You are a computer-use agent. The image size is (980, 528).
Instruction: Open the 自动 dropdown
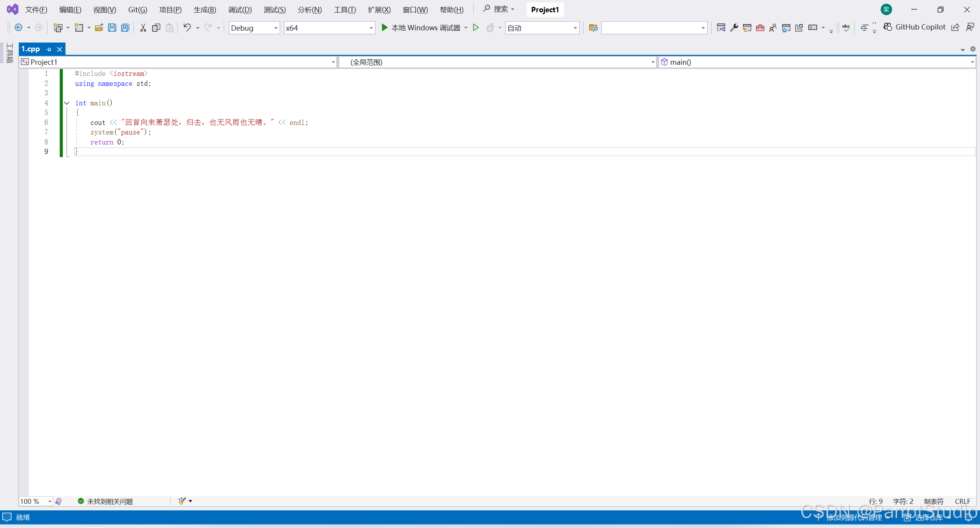click(x=542, y=28)
